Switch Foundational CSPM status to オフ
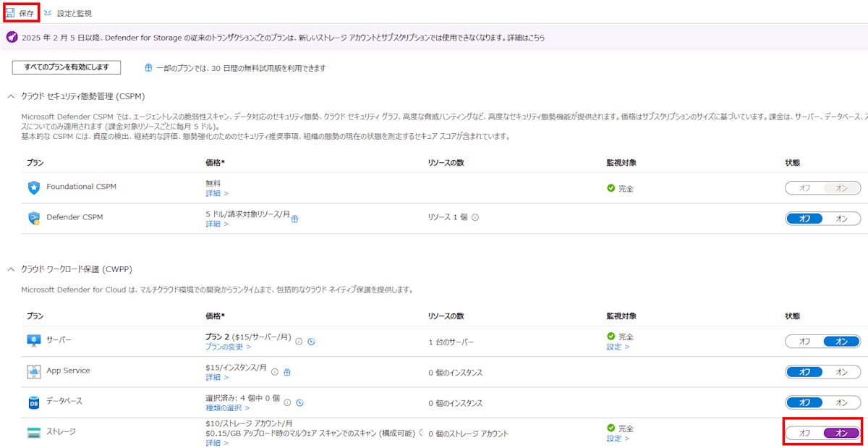 (804, 187)
